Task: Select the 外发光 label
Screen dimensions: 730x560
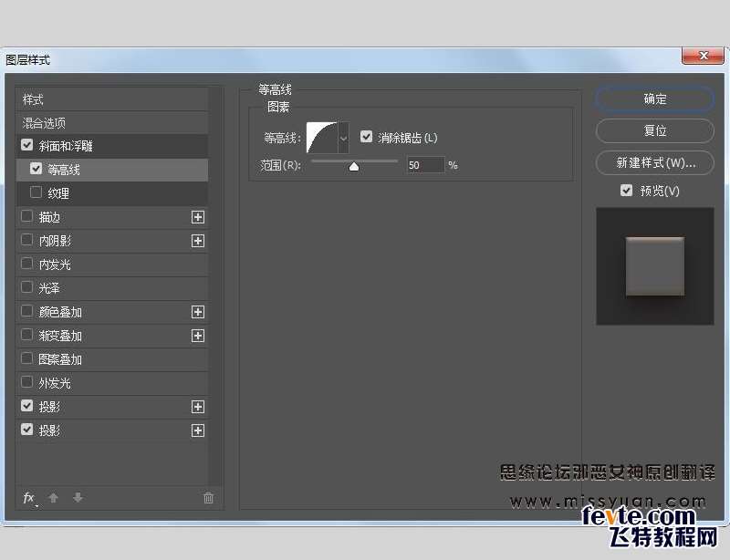Action: [x=55, y=384]
